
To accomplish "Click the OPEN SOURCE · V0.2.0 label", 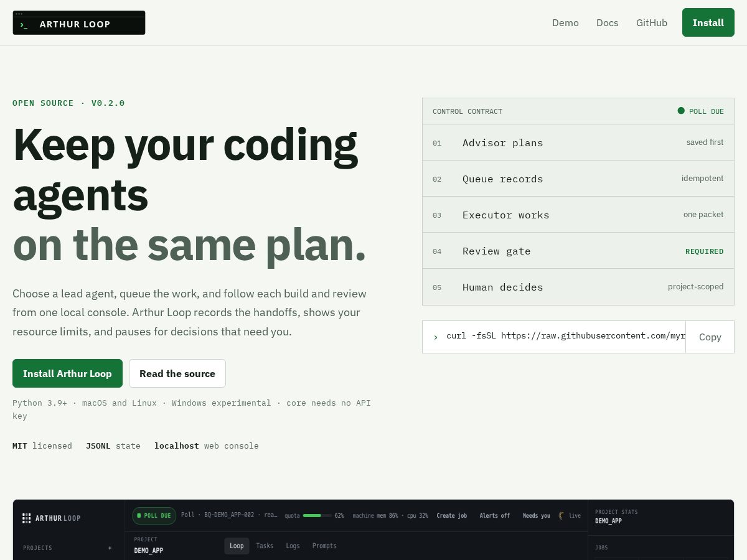I will click(68, 103).
